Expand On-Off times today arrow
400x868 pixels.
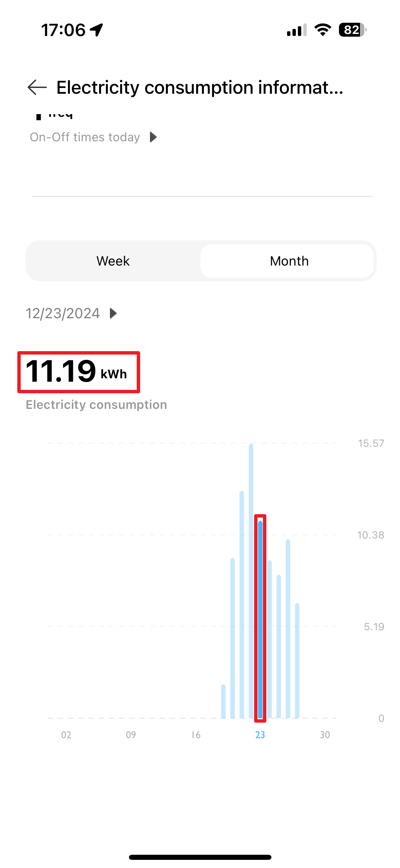pos(153,137)
